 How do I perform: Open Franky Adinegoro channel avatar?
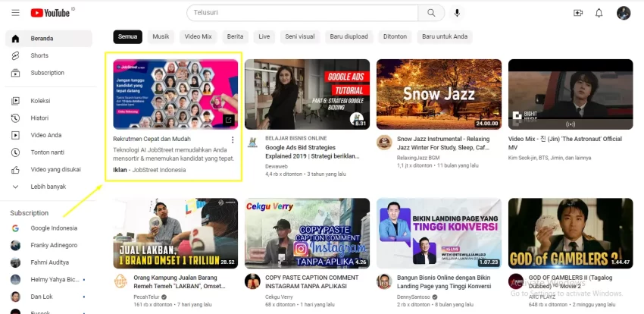[16, 246]
